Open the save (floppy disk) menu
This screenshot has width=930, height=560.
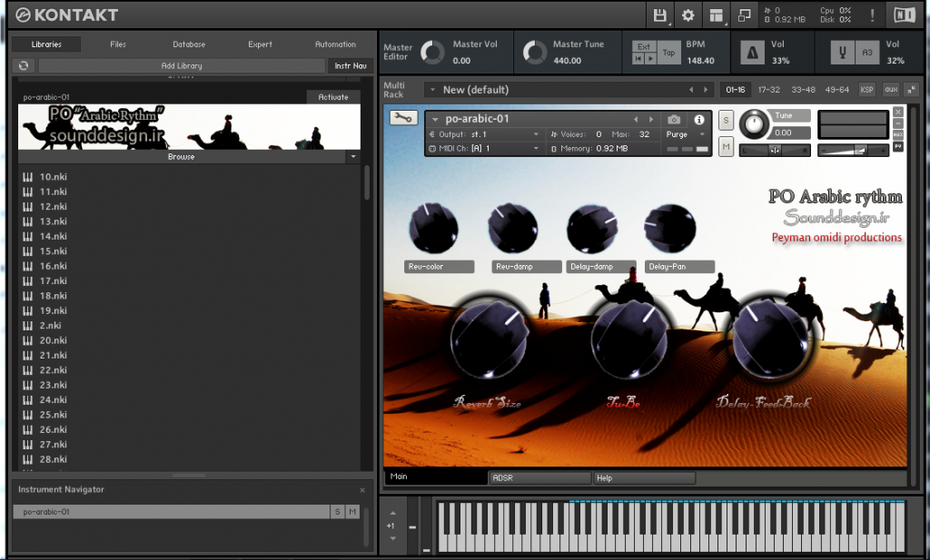(659, 15)
